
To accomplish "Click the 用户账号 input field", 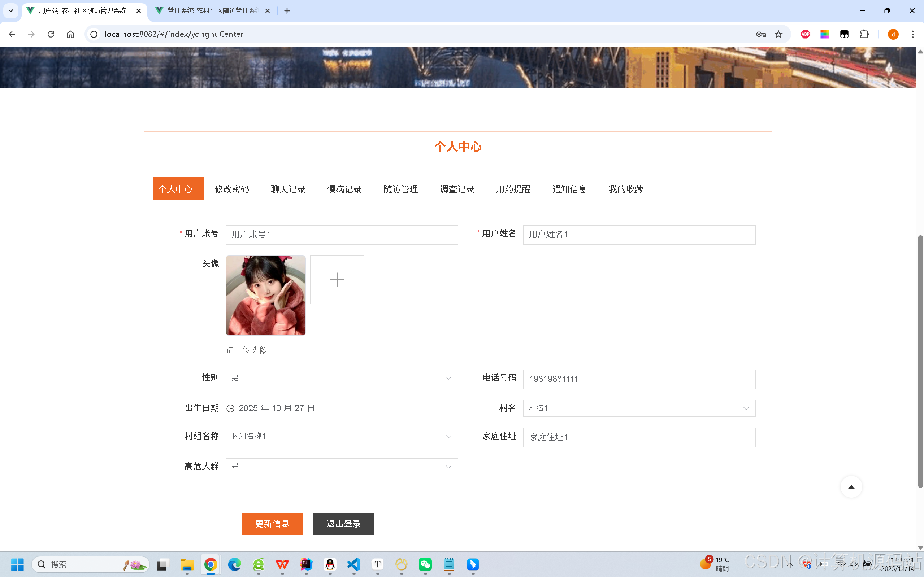I will [x=342, y=234].
